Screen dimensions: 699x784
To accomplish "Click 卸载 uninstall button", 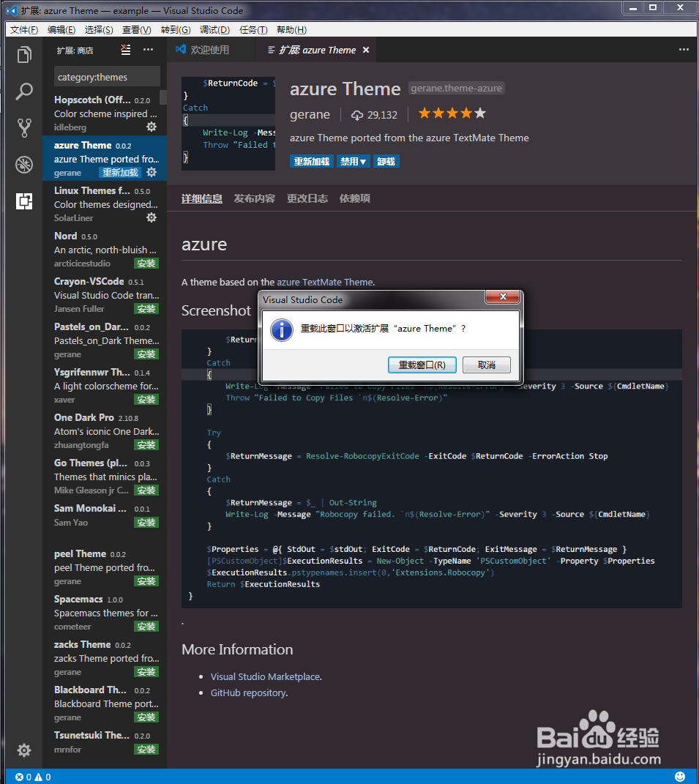I will click(x=386, y=162).
